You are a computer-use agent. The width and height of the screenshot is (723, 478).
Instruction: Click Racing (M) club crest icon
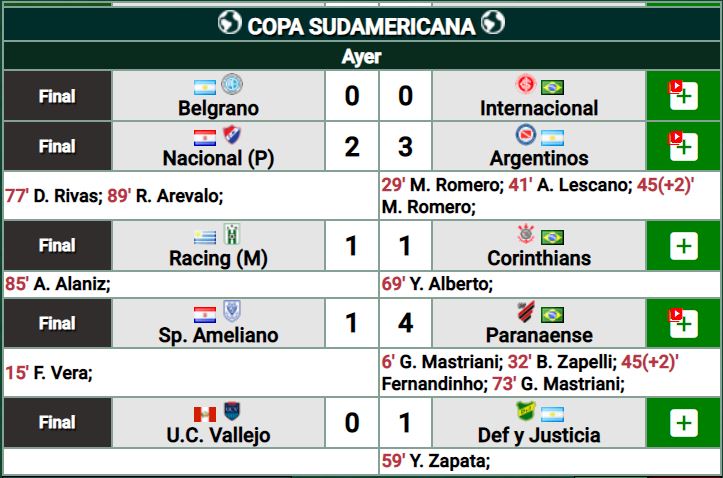[x=233, y=235]
